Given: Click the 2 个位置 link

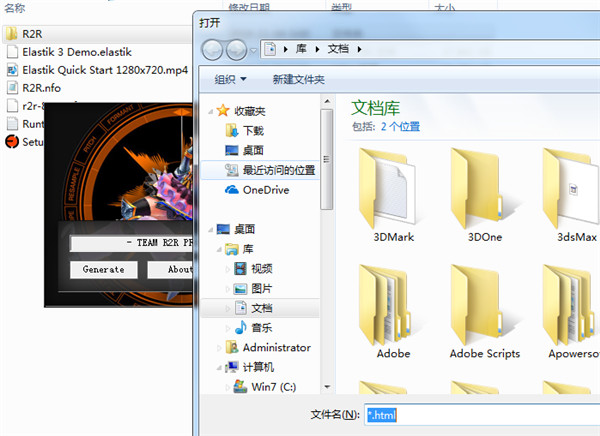Looking at the screenshot, I should tap(400, 127).
